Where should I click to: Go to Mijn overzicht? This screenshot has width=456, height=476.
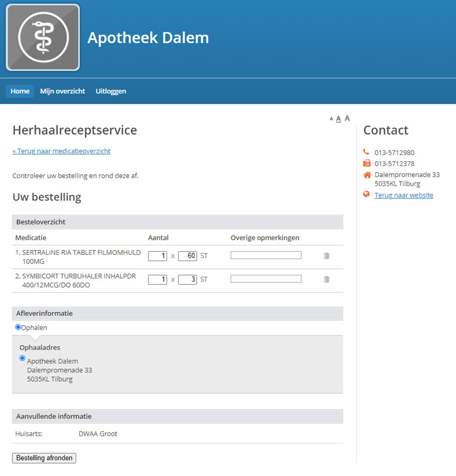(63, 91)
